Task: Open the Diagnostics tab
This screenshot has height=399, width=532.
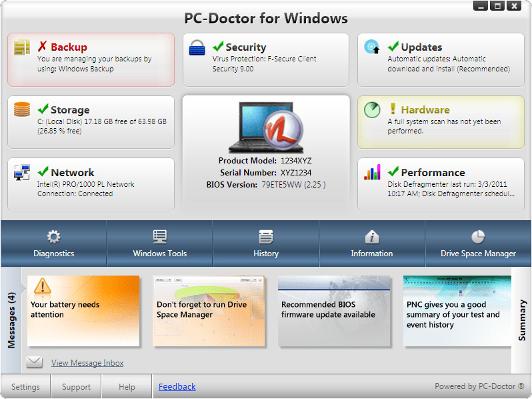Action: [54, 244]
